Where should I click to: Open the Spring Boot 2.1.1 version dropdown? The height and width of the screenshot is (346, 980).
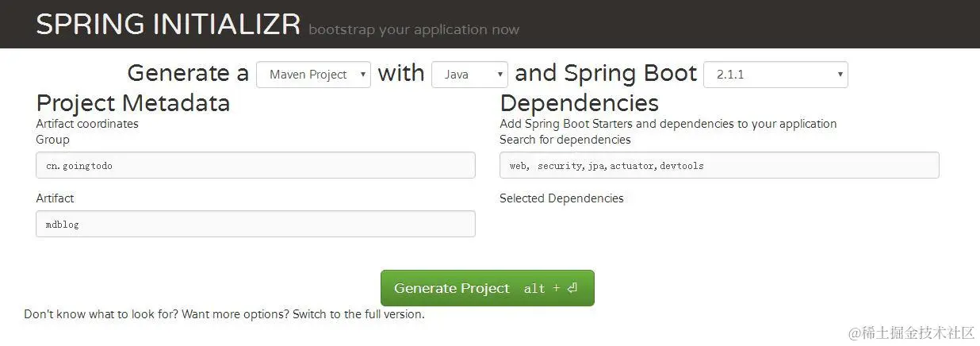click(775, 75)
